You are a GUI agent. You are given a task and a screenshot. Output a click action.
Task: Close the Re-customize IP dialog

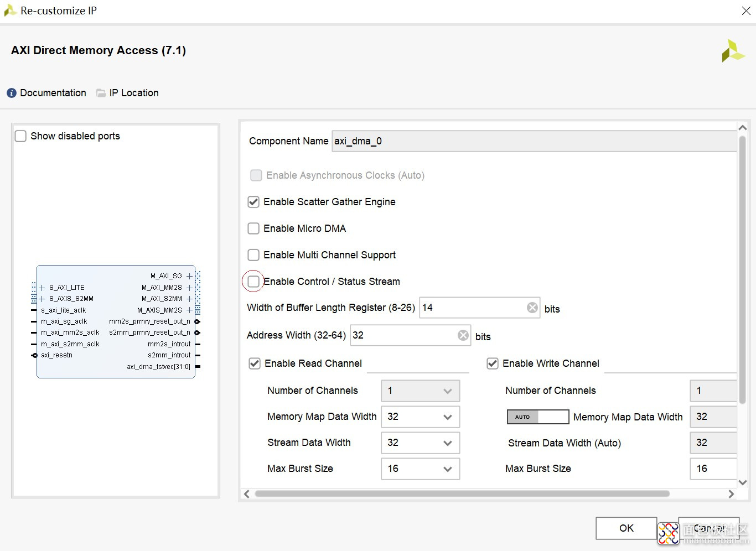click(746, 11)
